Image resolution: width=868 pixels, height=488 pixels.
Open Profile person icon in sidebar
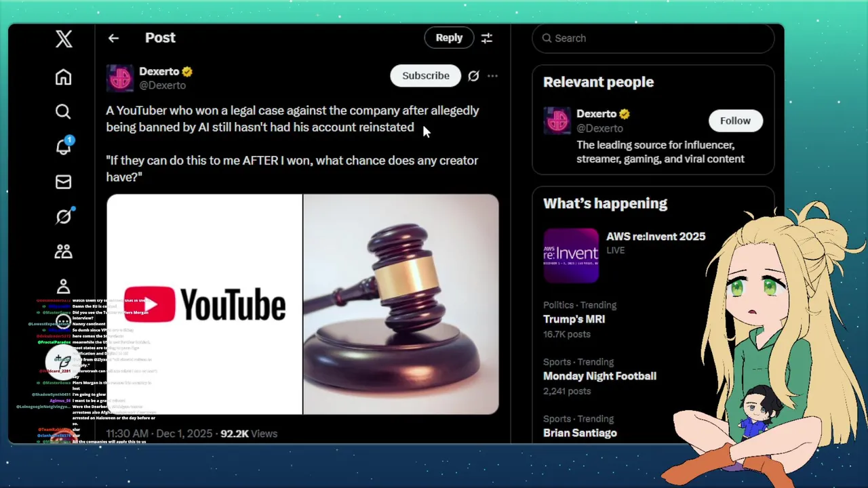pyautogui.click(x=63, y=287)
